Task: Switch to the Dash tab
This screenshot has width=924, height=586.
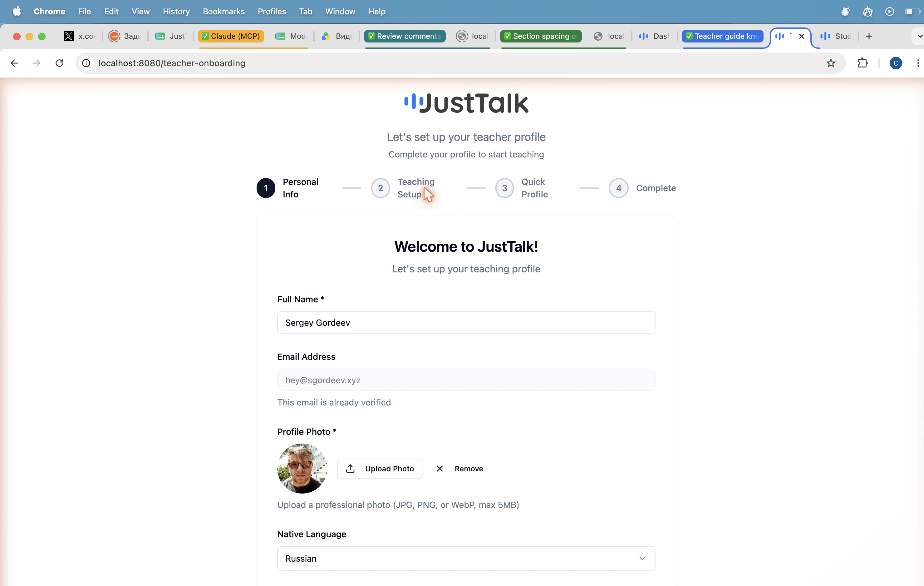Action: pyautogui.click(x=655, y=36)
